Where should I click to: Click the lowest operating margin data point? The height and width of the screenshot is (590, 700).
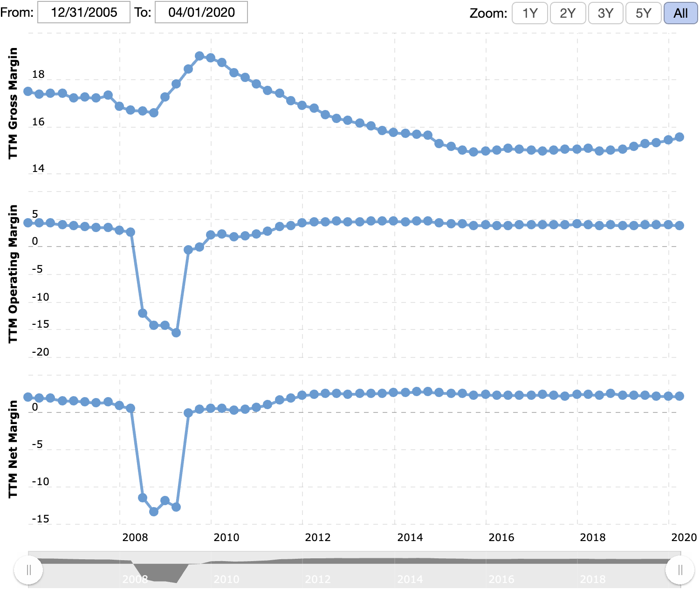pos(176,333)
